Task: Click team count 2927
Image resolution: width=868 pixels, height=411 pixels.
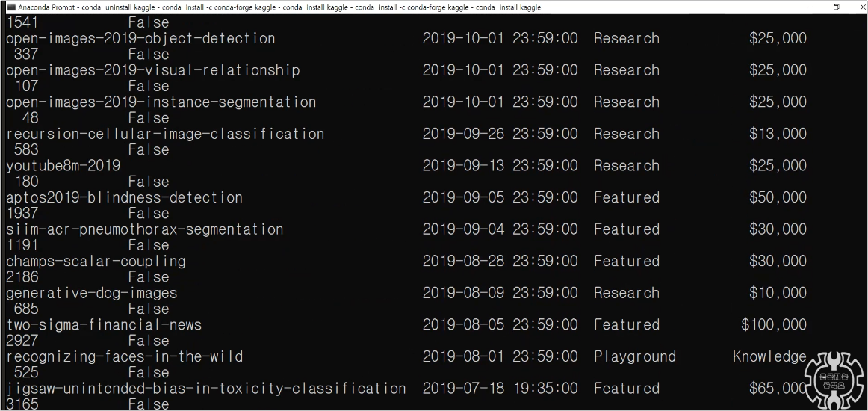Action: pyautogui.click(x=22, y=341)
